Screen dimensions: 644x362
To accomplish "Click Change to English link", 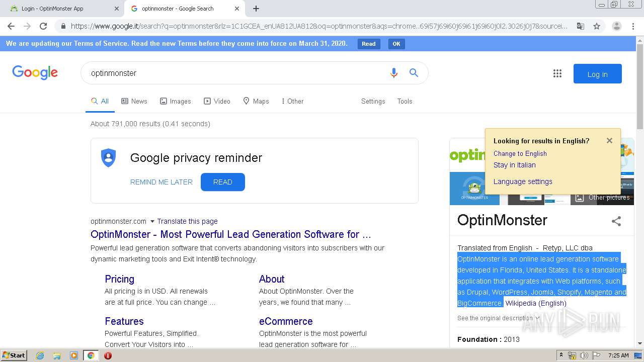I will [520, 153].
